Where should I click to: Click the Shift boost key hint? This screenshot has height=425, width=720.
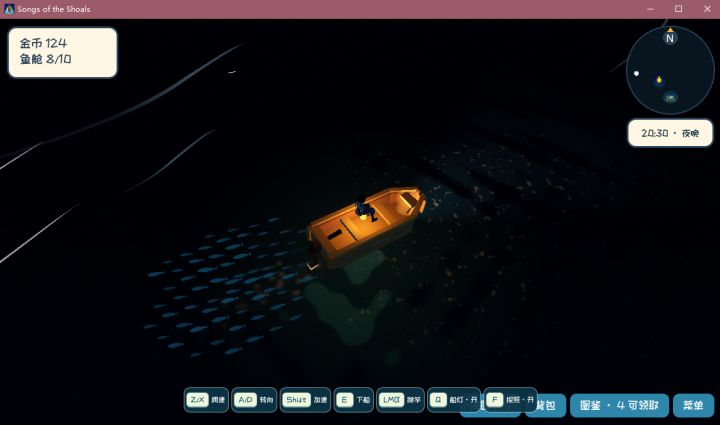(305, 400)
